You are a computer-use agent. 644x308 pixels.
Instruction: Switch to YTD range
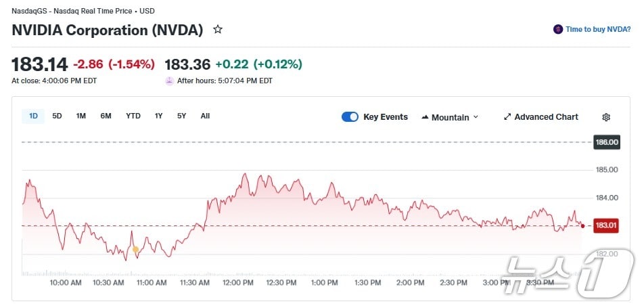133,116
